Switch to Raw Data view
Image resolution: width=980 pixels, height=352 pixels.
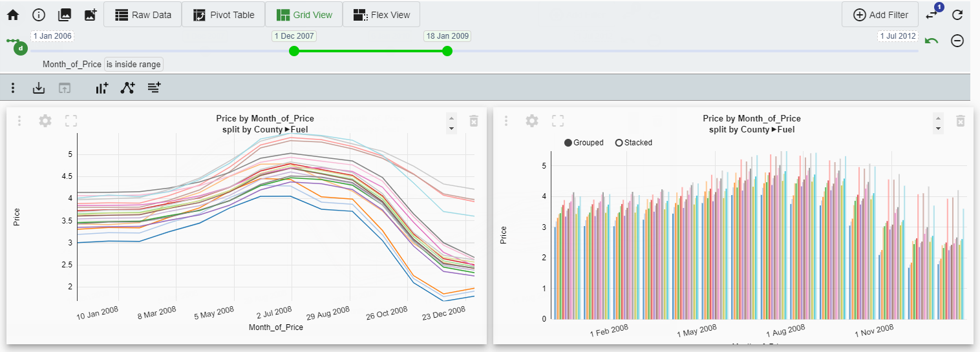[142, 14]
